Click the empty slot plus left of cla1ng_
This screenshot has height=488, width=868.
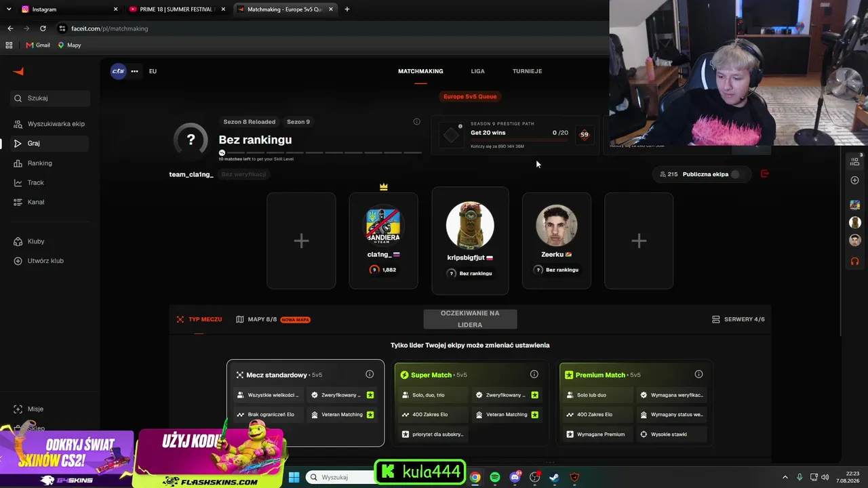(301, 241)
